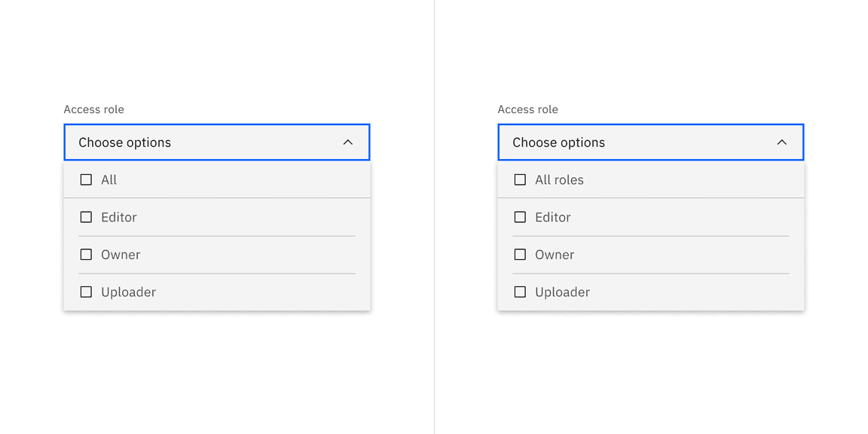Check the Editor box in the right list
Screen dimensions: 868x434
click(x=520, y=217)
